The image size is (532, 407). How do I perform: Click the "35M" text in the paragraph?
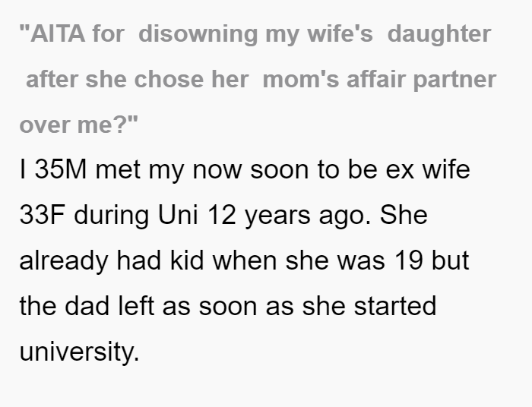pyautogui.click(x=61, y=169)
